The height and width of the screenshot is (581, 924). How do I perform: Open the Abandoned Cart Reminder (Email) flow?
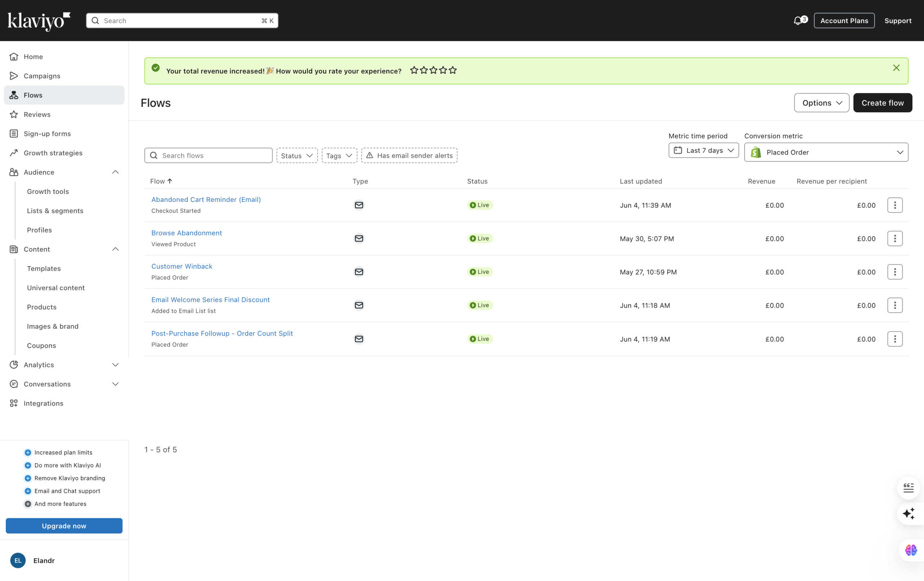point(206,199)
